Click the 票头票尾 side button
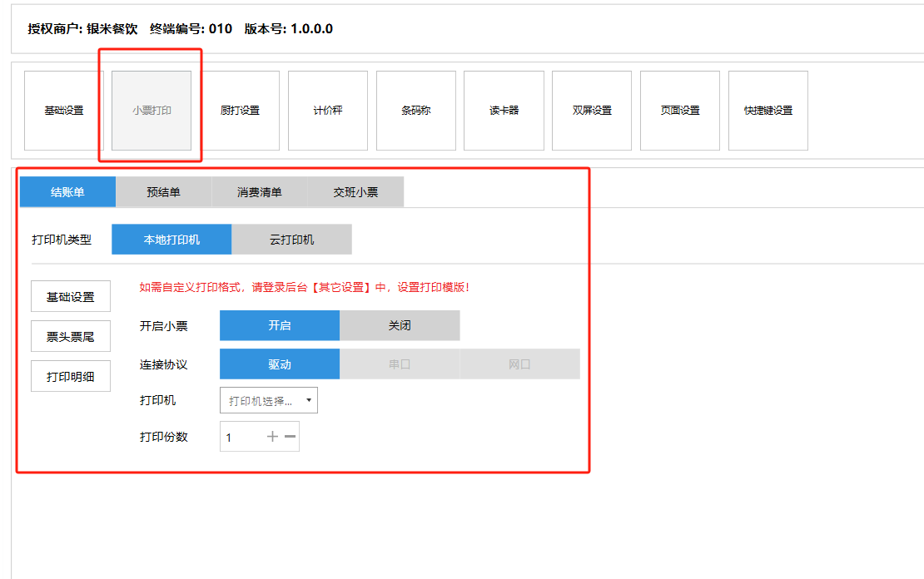924x579 pixels. [71, 337]
